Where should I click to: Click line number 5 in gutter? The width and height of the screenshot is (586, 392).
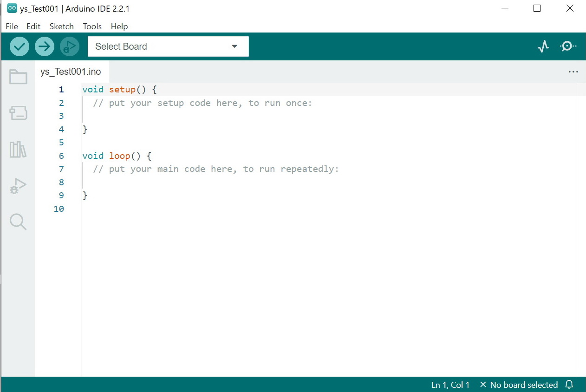click(x=61, y=143)
